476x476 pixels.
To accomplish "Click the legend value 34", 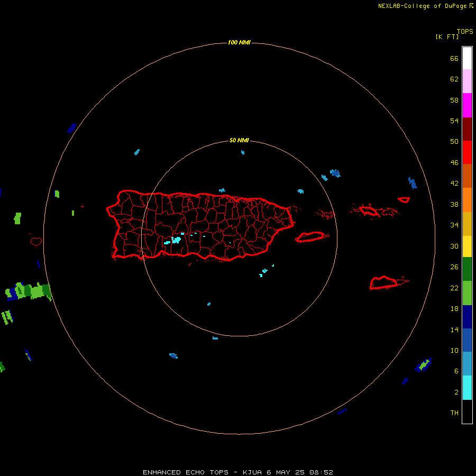I will tap(454, 225).
